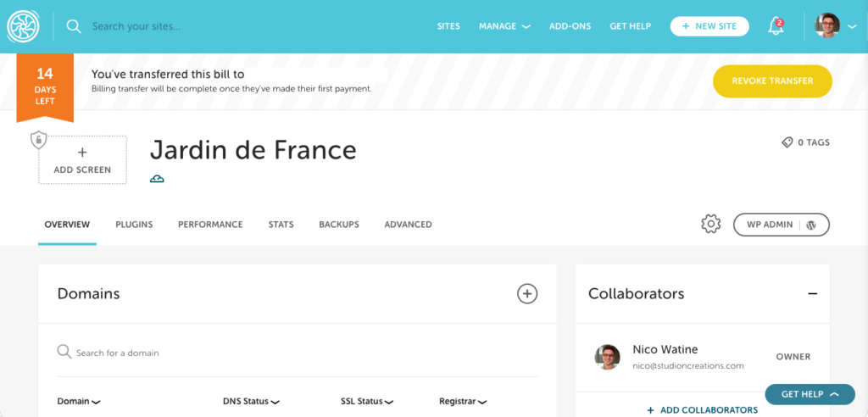Sort by Domain column
Screen dimensions: 868x417
click(x=79, y=402)
